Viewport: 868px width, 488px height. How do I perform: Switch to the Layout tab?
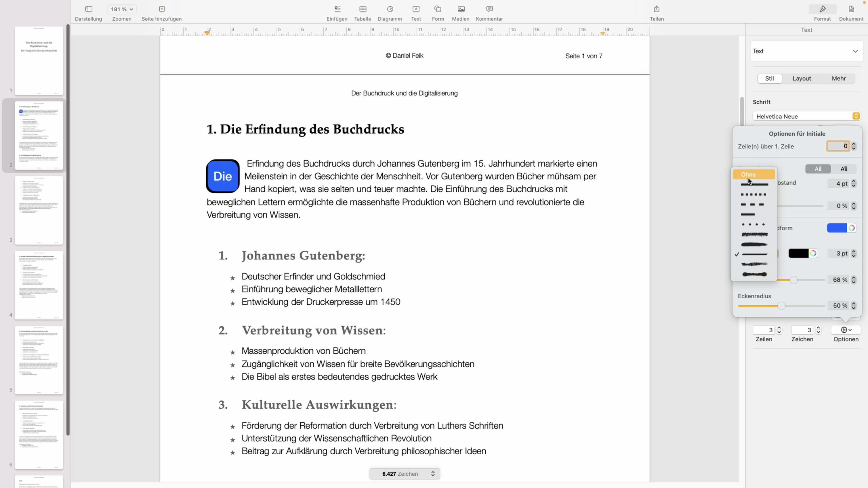pyautogui.click(x=802, y=78)
